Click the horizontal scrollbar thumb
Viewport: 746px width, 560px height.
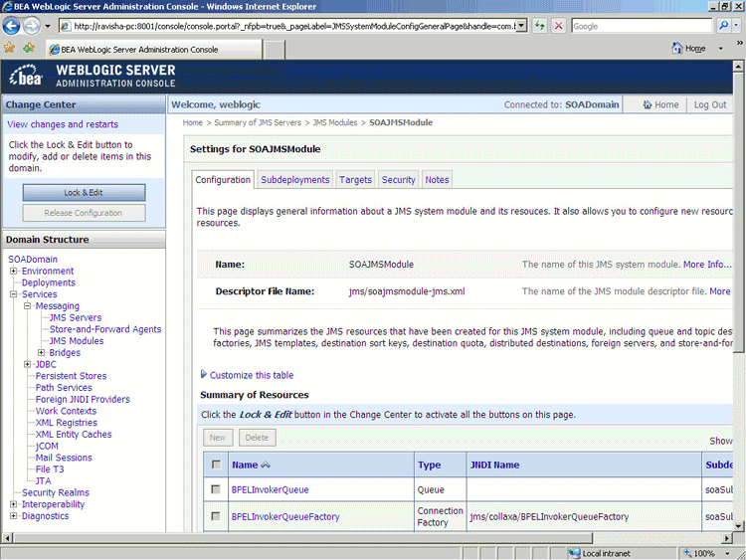click(303, 538)
